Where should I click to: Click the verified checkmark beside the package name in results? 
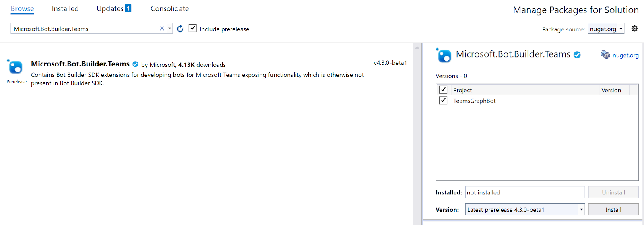[136, 64]
